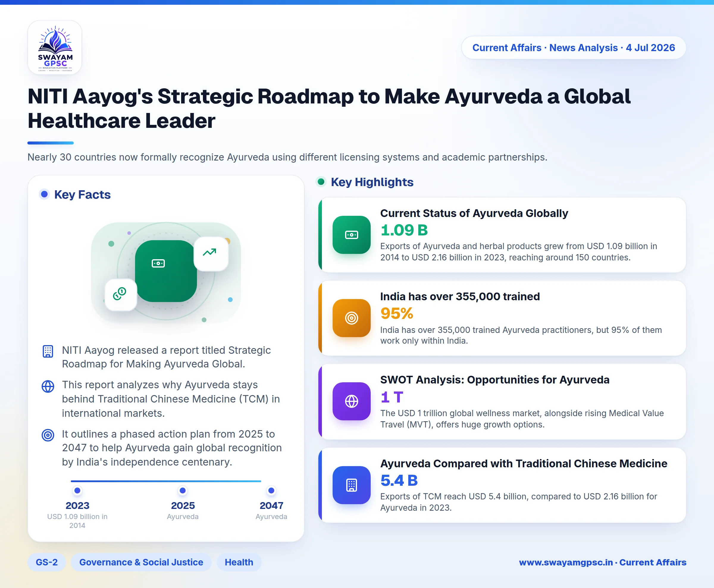Click the blue underline accent below the headline
Screen dimensions: 714x588
(51, 143)
